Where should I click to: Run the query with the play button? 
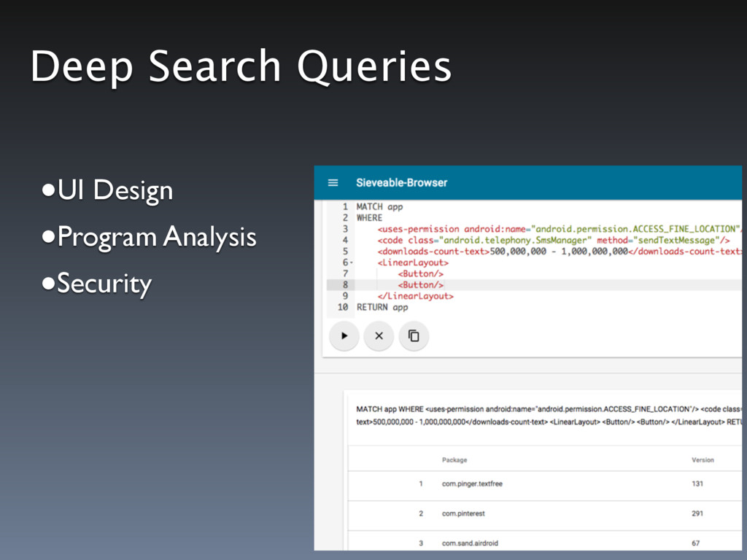pyautogui.click(x=344, y=335)
